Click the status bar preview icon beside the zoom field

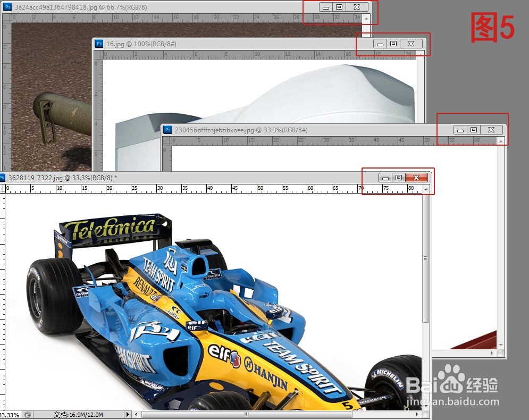point(28,415)
